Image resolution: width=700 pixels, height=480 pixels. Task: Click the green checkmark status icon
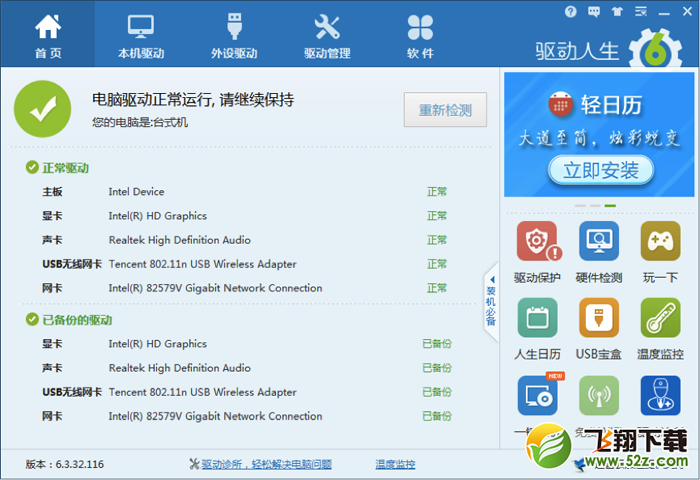pyautogui.click(x=42, y=109)
